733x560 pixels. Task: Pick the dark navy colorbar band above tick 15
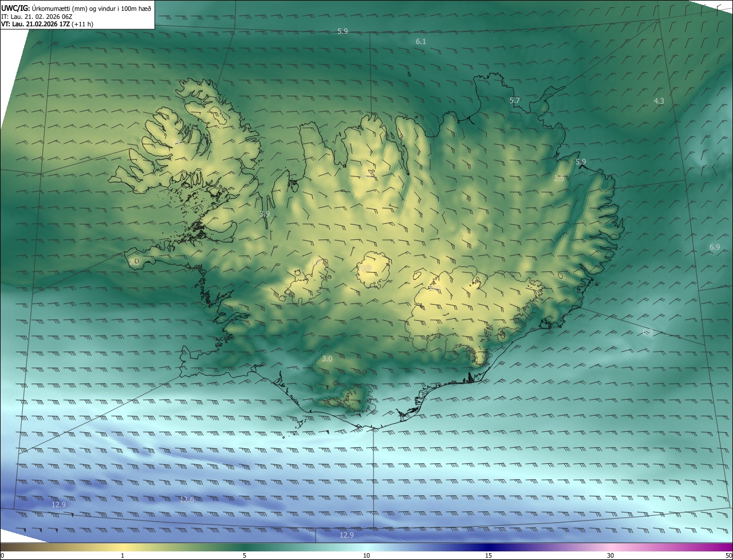tap(488, 547)
